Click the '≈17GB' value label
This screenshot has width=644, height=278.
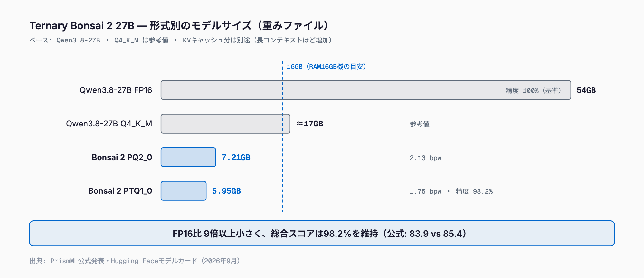click(310, 124)
